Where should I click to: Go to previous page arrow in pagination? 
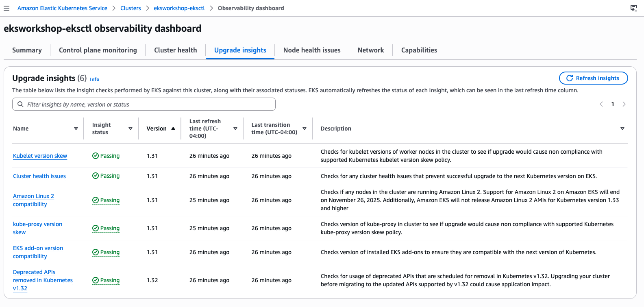tap(601, 104)
